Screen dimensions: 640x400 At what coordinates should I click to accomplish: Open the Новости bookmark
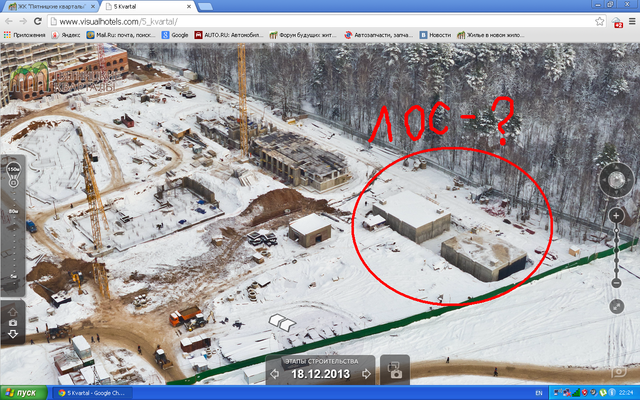[436, 35]
